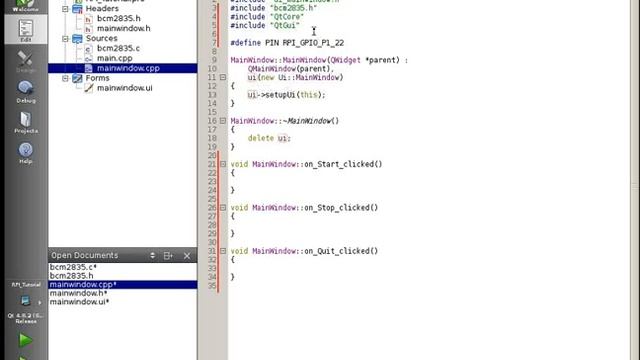Click the bcm2835.c file icon
Viewport: 640px width, 360px height.
88,49
